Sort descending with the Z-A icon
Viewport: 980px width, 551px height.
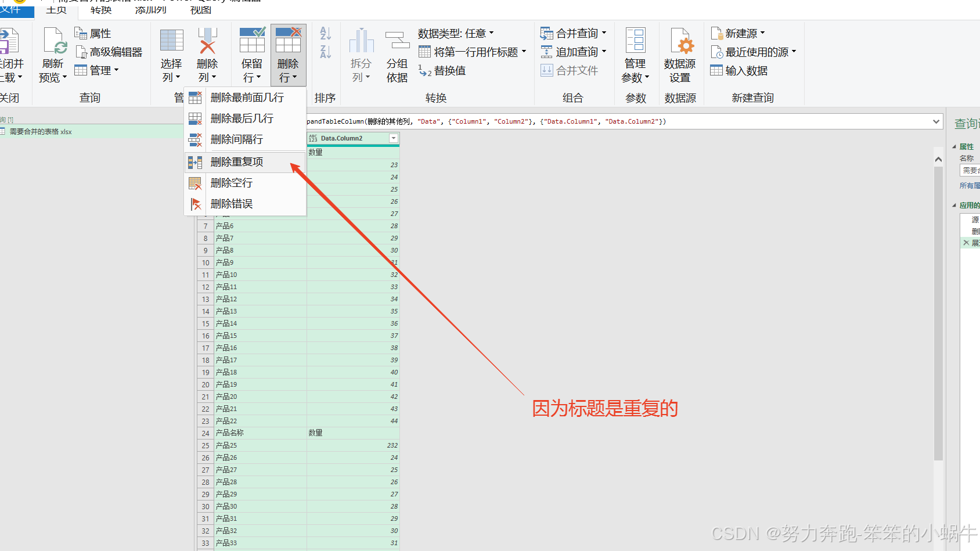(x=326, y=52)
